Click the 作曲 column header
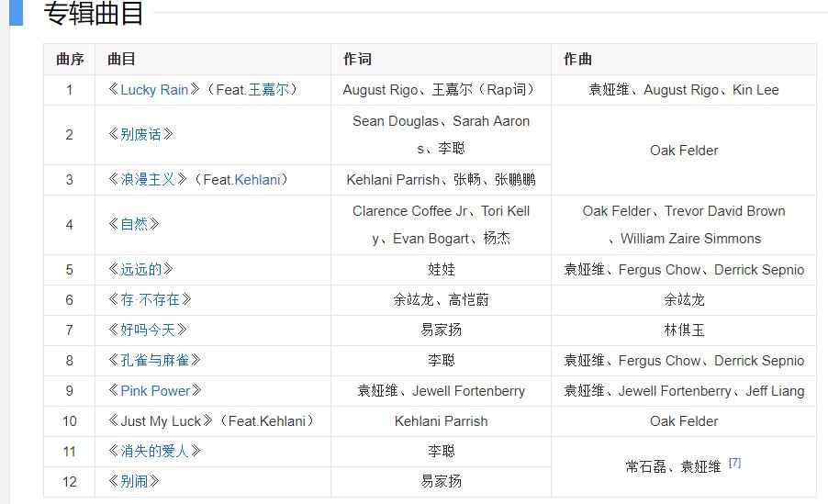Image resolution: width=828 pixels, height=504 pixels. (x=577, y=60)
